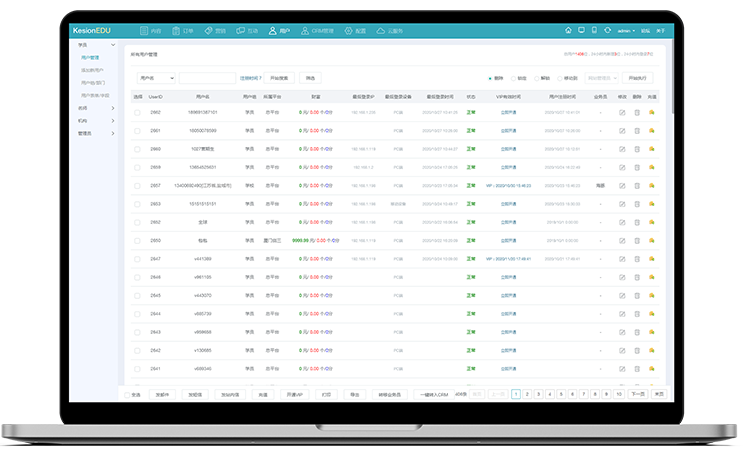The height and width of the screenshot is (455, 743).
Task: Open the 订单 top menu
Action: [182, 31]
